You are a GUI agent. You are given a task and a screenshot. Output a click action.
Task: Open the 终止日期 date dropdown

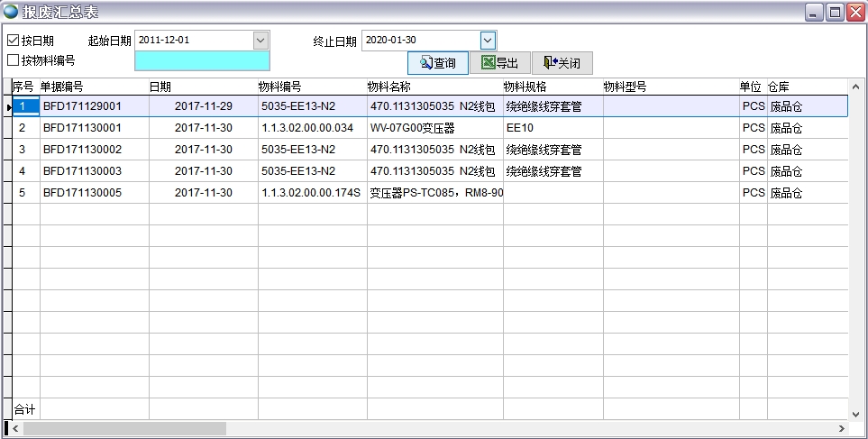click(x=488, y=41)
